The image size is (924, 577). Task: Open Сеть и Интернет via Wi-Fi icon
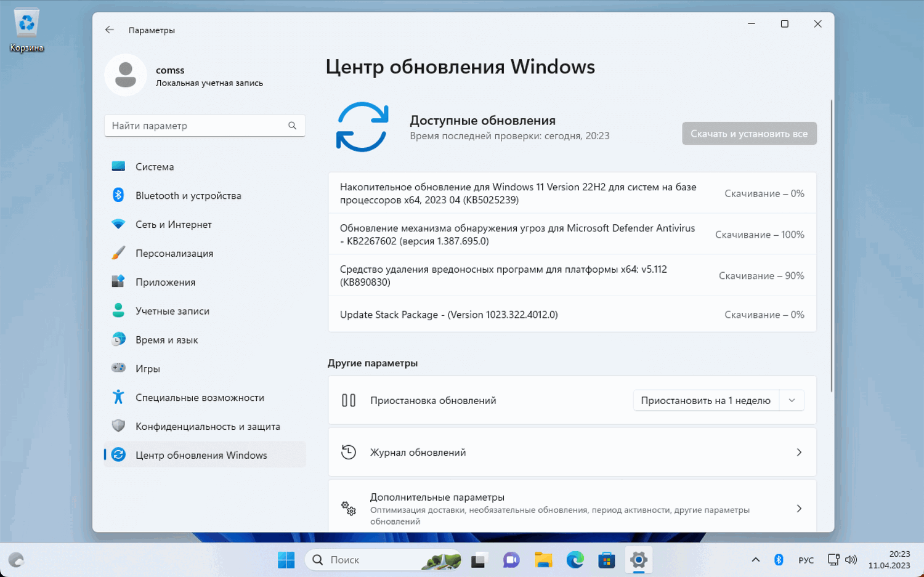(x=118, y=224)
